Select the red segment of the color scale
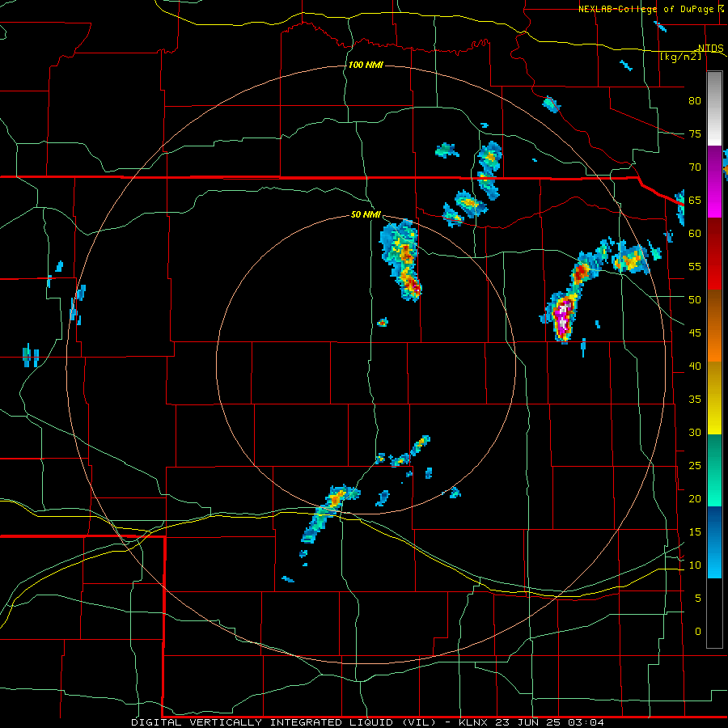728x728 pixels. (x=714, y=254)
